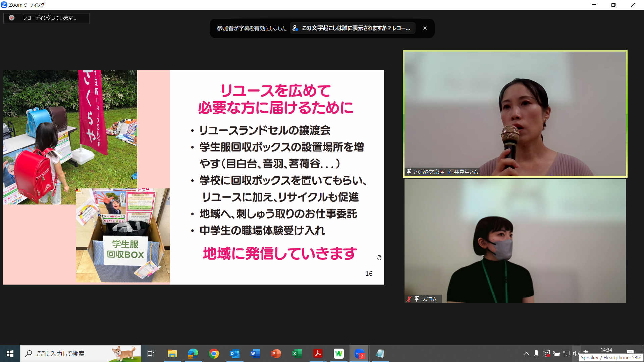Viewport: 644px width, 362px height.
Task: Open File Explorer from the taskbar
Action: click(172, 354)
